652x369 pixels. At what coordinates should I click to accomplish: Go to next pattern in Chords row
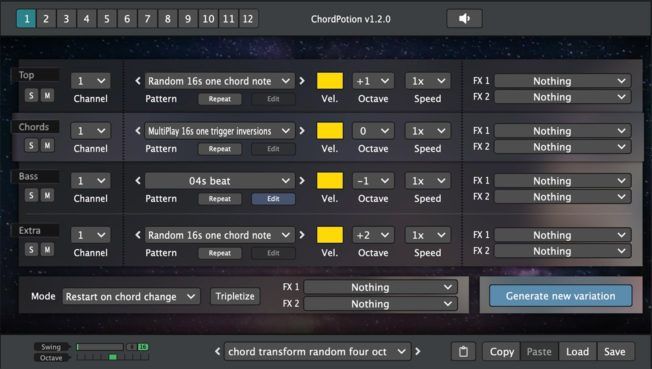(x=302, y=131)
